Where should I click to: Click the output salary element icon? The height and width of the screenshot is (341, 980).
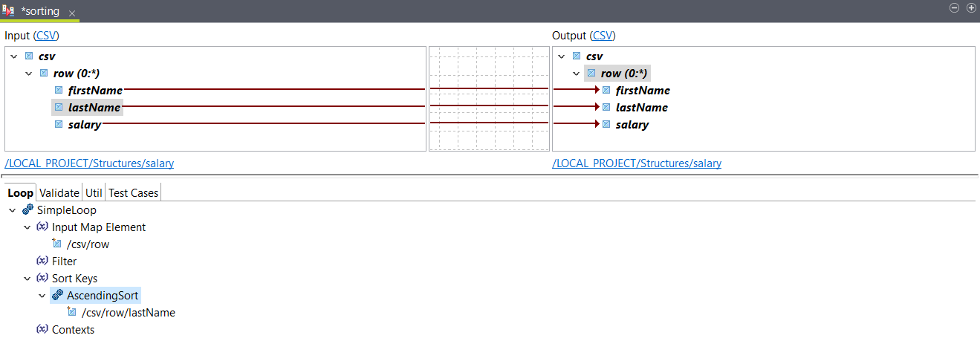click(x=606, y=125)
